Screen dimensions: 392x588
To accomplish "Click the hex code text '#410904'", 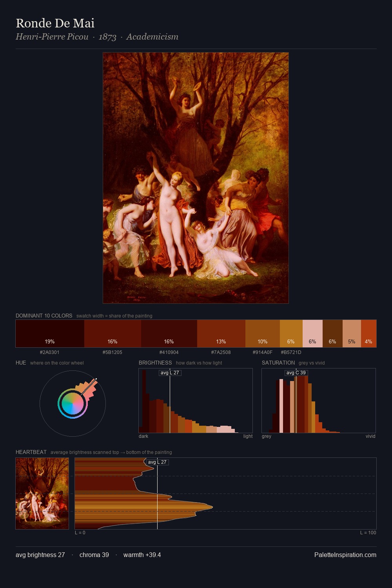I will click(x=169, y=352).
